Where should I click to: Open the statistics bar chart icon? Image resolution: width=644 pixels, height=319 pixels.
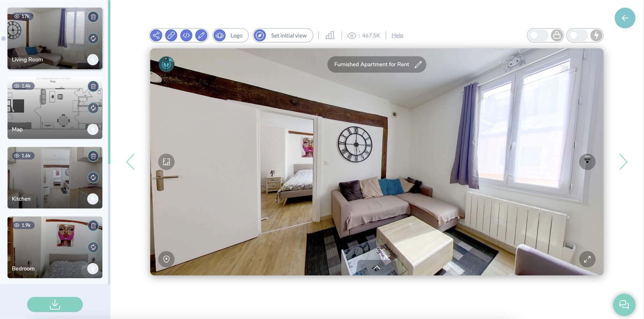click(x=330, y=35)
